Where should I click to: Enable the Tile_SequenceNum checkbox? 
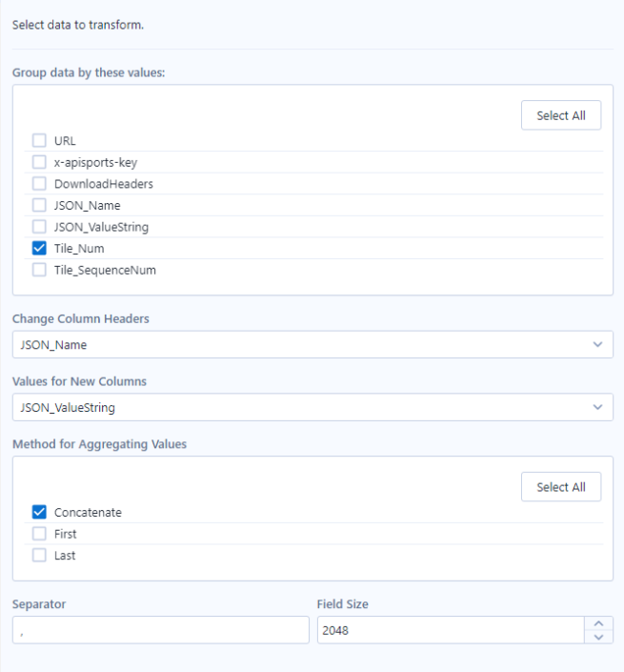point(39,270)
